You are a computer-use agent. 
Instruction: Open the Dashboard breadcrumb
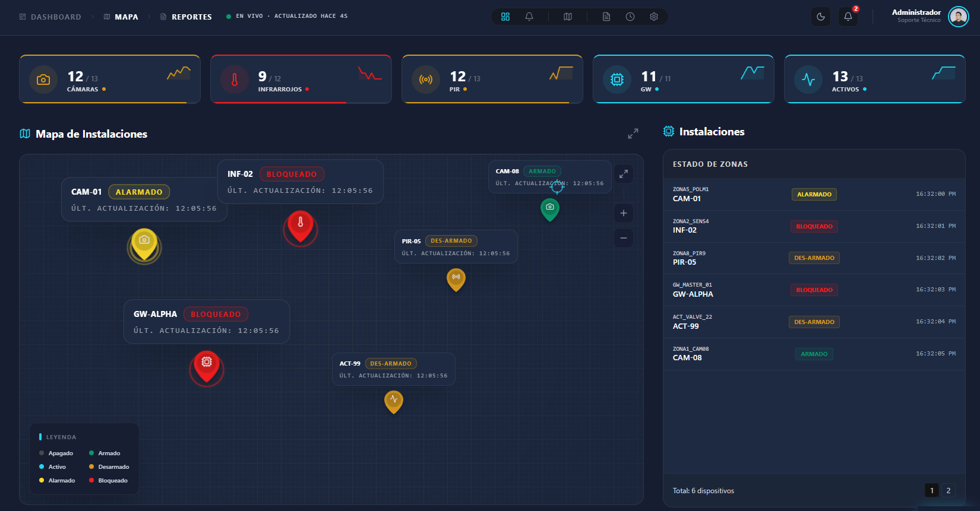(50, 17)
